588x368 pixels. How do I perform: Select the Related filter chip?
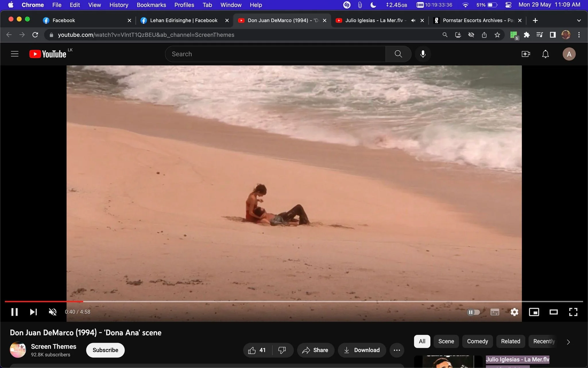tap(510, 341)
